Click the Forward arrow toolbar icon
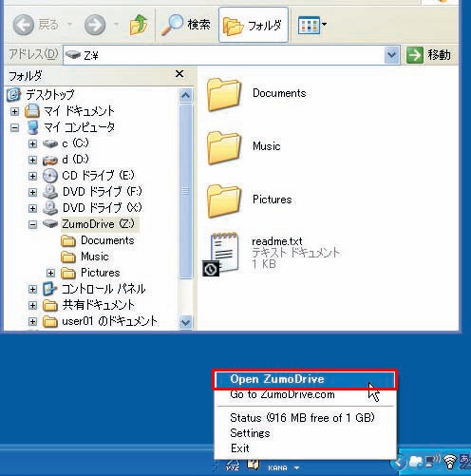This screenshot has height=476, width=471. (x=95, y=25)
